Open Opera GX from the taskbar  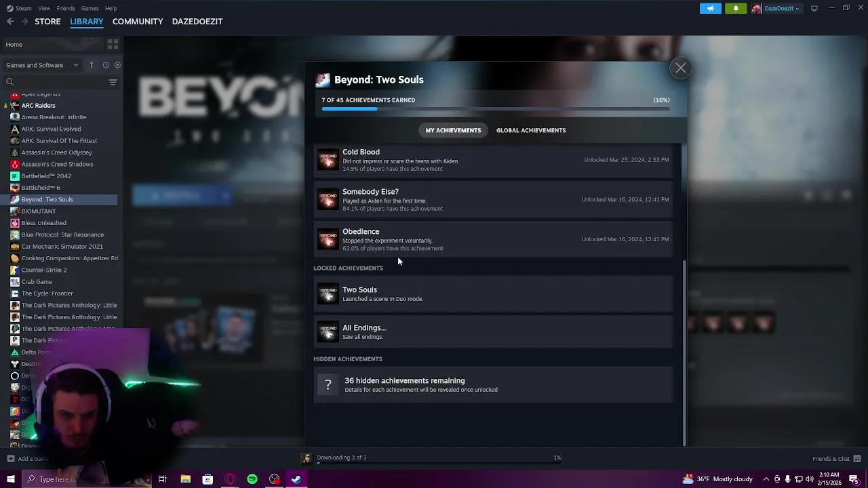[x=230, y=479]
